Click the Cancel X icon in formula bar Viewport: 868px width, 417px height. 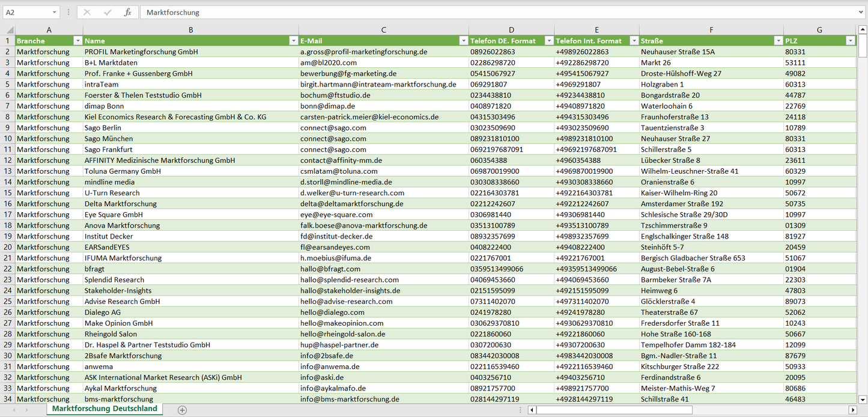(x=87, y=12)
